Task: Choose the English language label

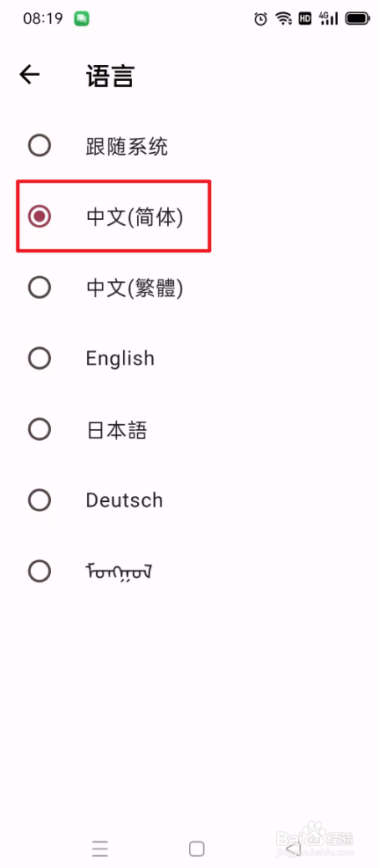Action: pyautogui.click(x=120, y=359)
